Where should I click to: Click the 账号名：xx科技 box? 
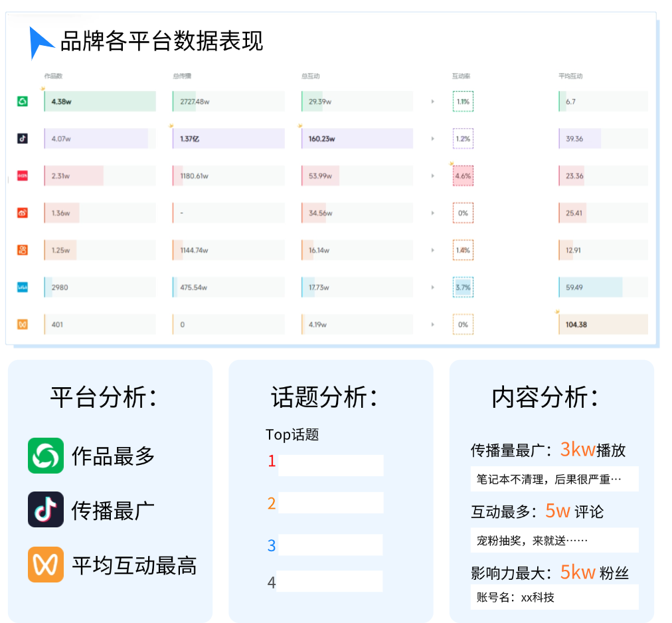pyautogui.click(x=554, y=597)
